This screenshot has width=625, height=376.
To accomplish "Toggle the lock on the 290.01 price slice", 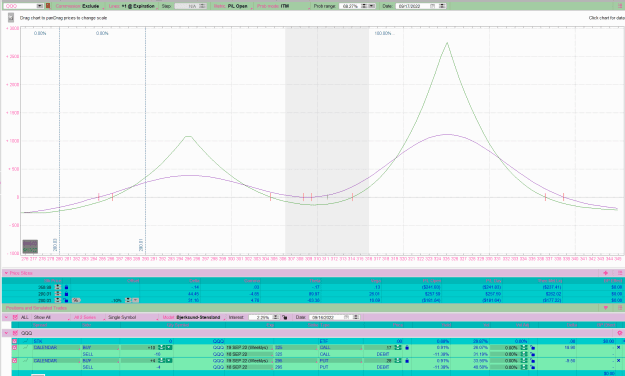I will click(x=66, y=293).
